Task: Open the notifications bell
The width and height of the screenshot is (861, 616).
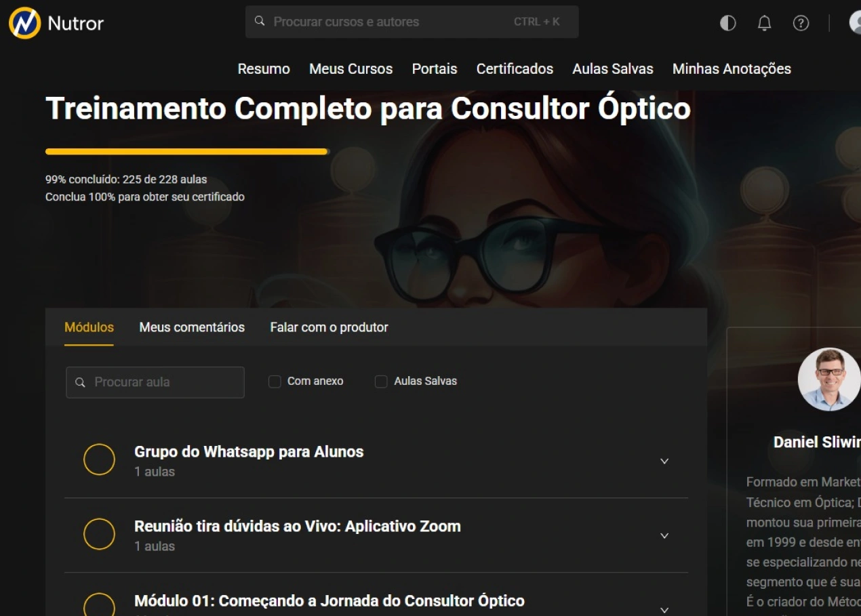Action: click(764, 23)
